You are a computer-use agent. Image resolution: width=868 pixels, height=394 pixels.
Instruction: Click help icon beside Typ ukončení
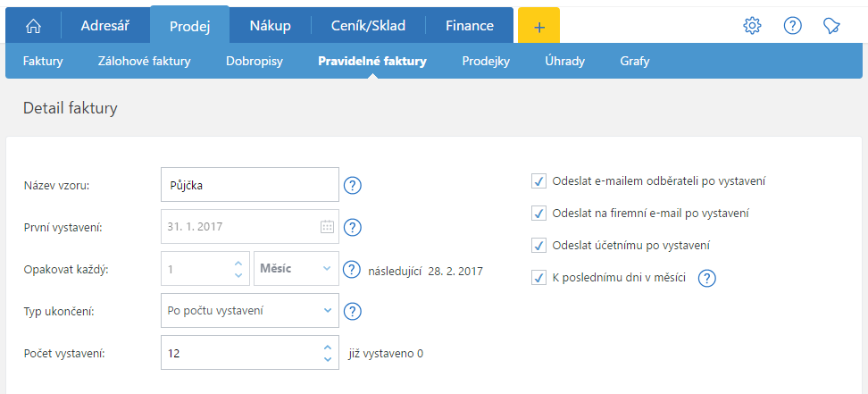click(353, 311)
